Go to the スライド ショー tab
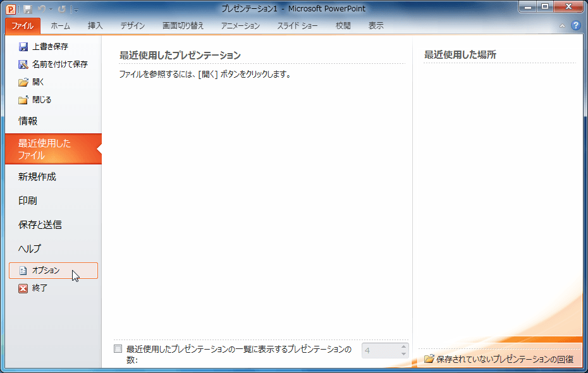This screenshot has width=588, height=373. click(297, 26)
